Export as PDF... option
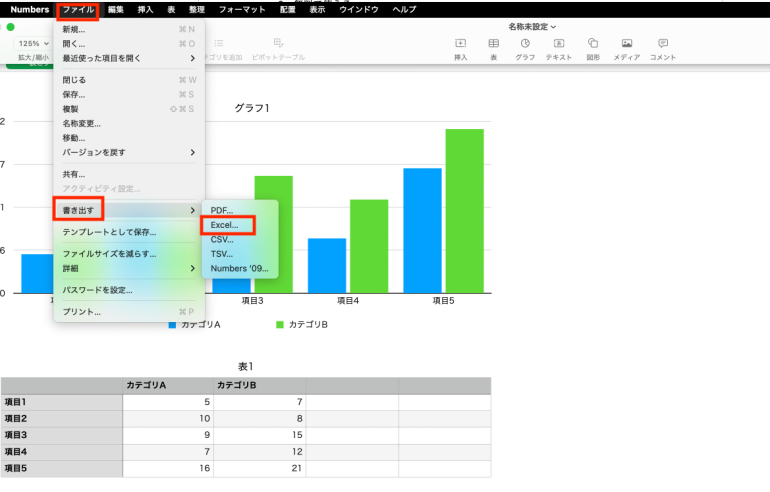This screenshot has height=492, width=770. (240, 210)
